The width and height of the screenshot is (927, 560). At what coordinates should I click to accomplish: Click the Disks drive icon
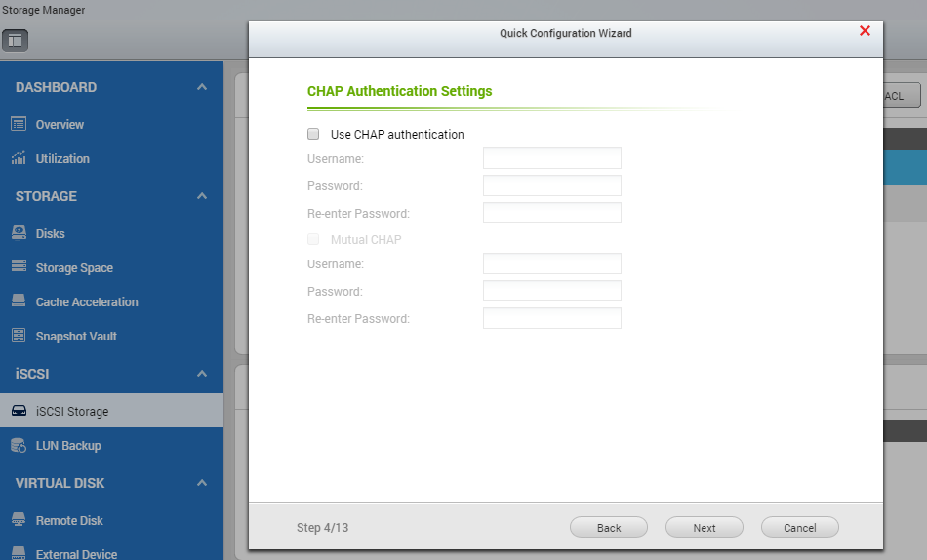pos(19,233)
